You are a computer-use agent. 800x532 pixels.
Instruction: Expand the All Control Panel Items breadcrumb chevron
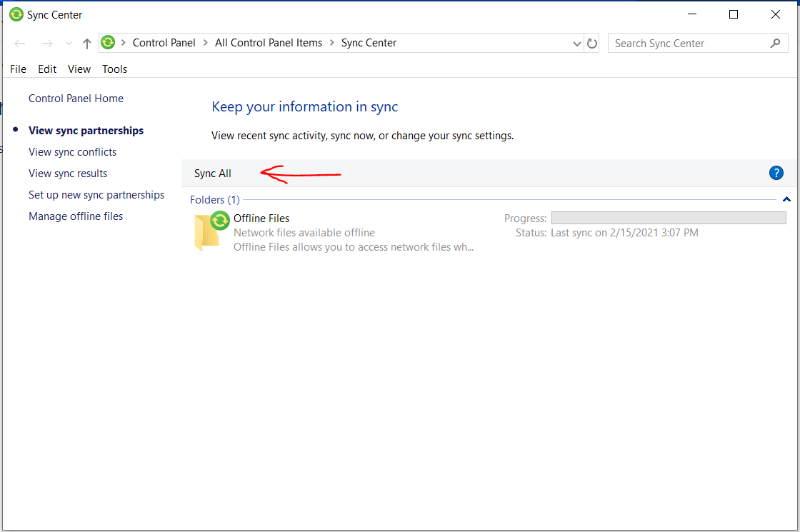(331, 43)
